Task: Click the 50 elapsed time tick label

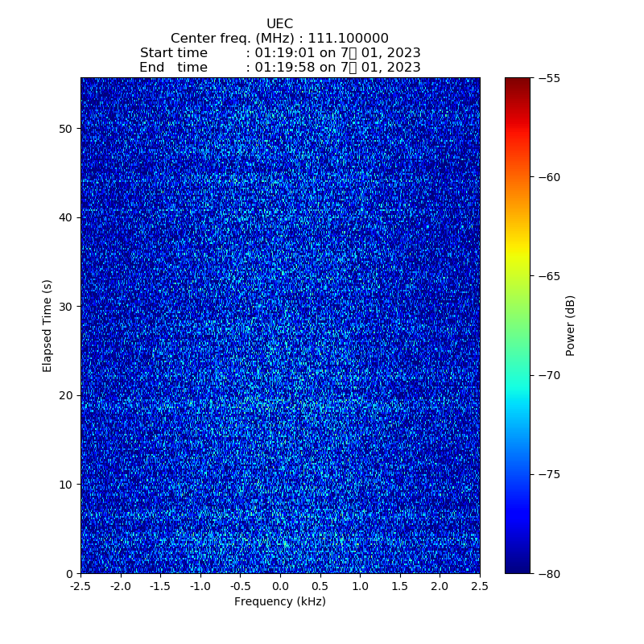Action: click(x=66, y=129)
